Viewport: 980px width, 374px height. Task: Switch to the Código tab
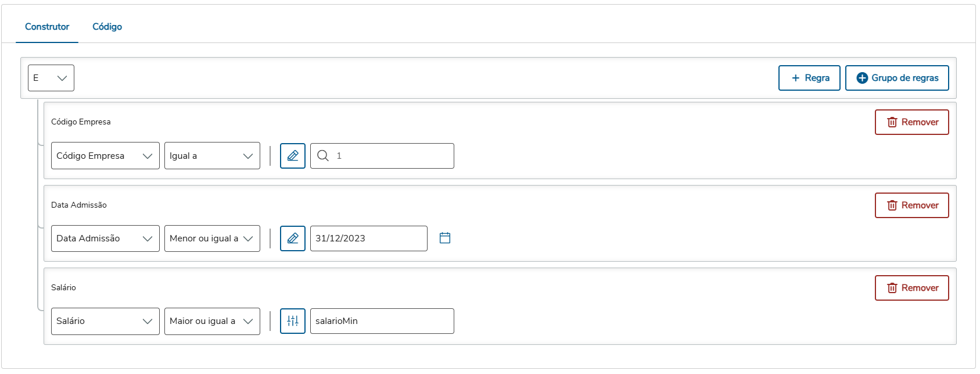coord(107,27)
